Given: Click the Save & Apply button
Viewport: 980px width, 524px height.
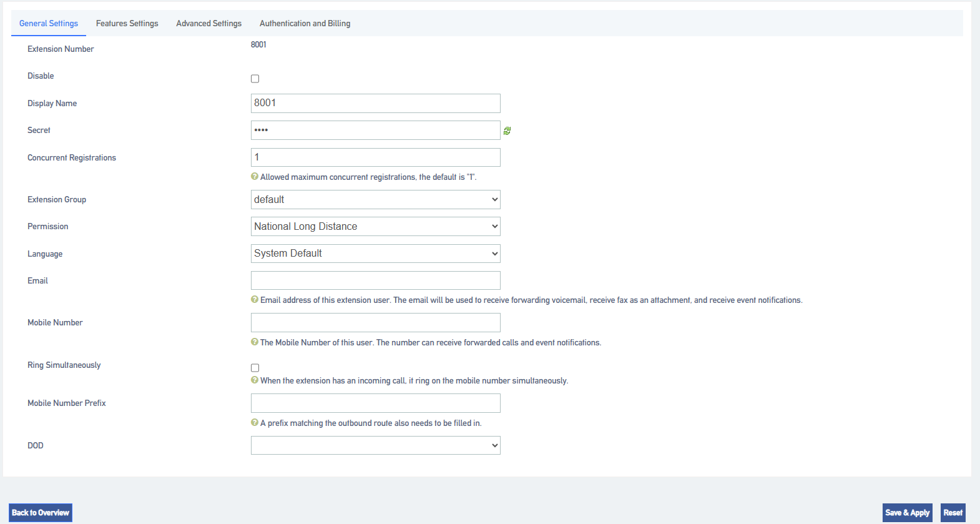Looking at the screenshot, I should (908, 513).
